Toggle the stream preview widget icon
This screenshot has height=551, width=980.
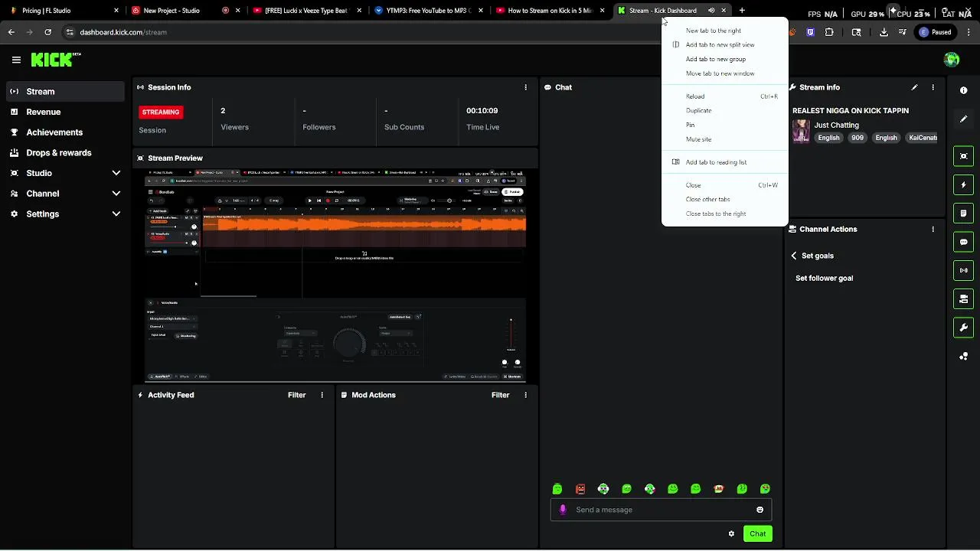(963, 156)
